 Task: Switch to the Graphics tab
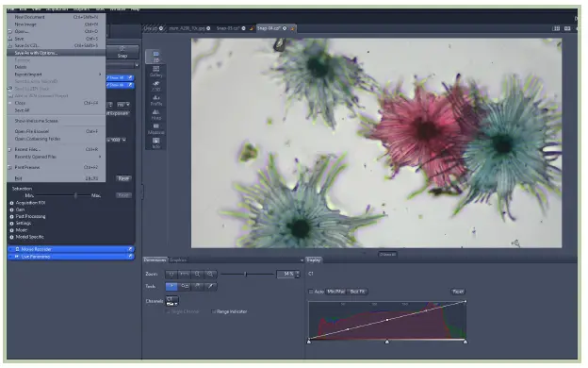click(178, 259)
